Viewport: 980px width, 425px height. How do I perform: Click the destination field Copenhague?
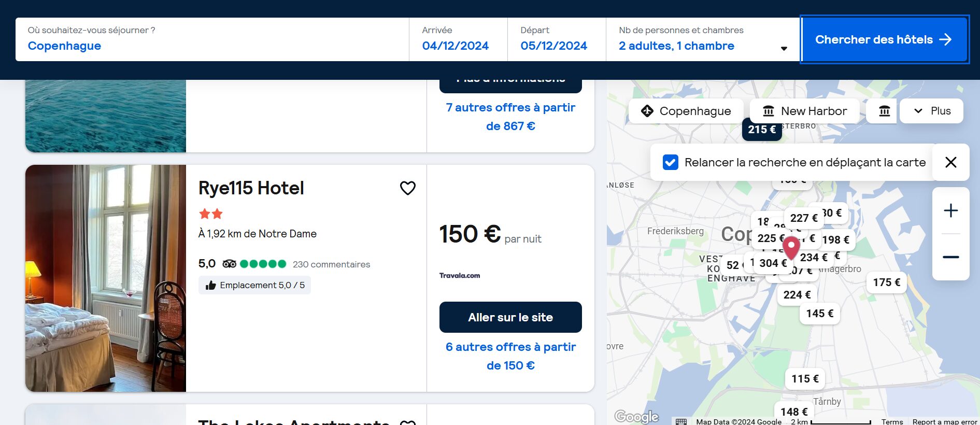pos(212,39)
